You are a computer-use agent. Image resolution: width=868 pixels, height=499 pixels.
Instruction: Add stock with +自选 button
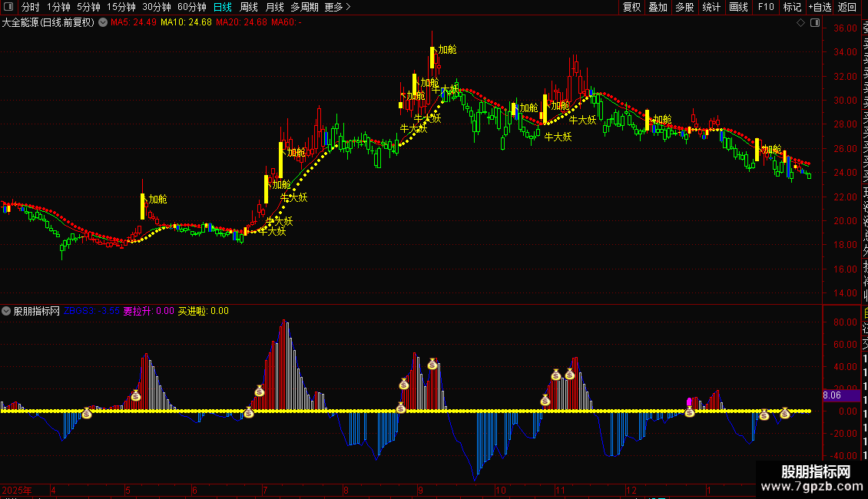click(820, 7)
